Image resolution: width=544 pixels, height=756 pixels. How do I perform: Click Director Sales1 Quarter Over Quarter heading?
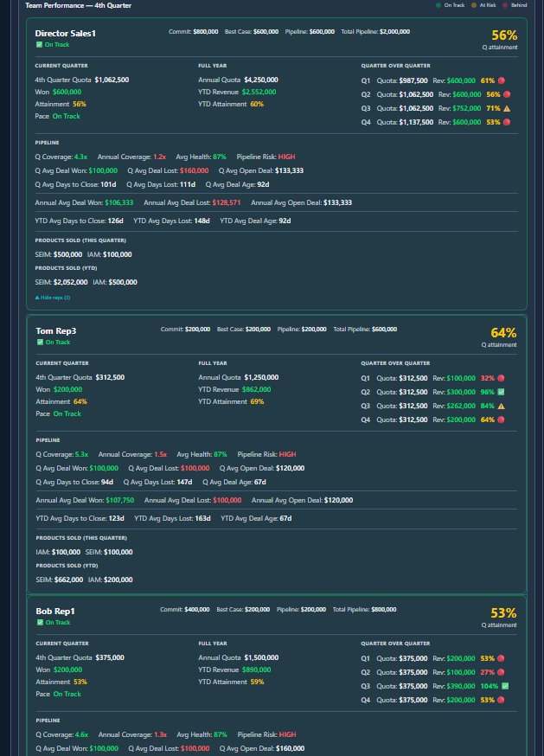tap(395, 65)
